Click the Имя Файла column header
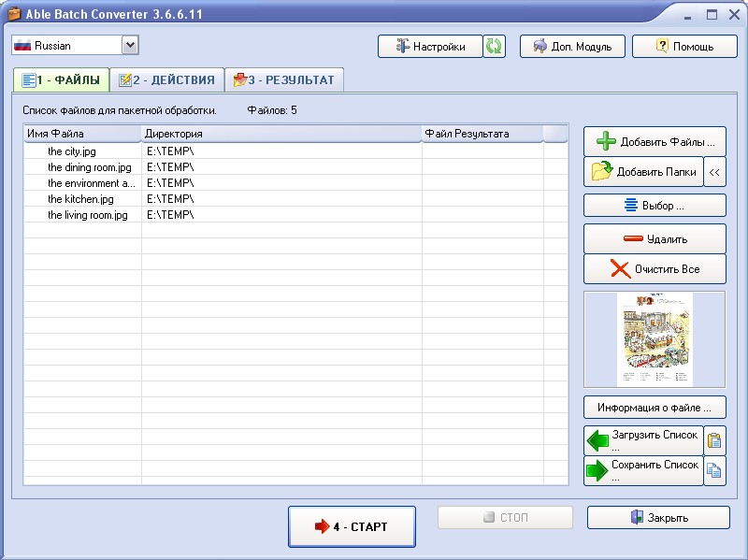The width and height of the screenshot is (748, 560). point(82,134)
